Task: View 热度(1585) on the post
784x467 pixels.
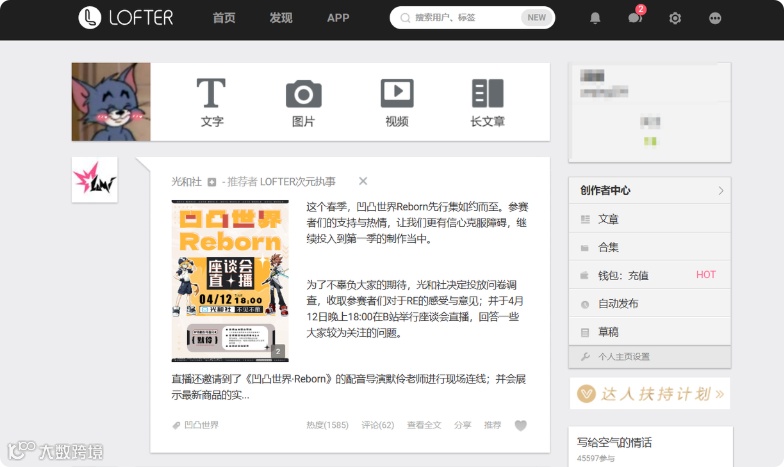Action: 327,425
